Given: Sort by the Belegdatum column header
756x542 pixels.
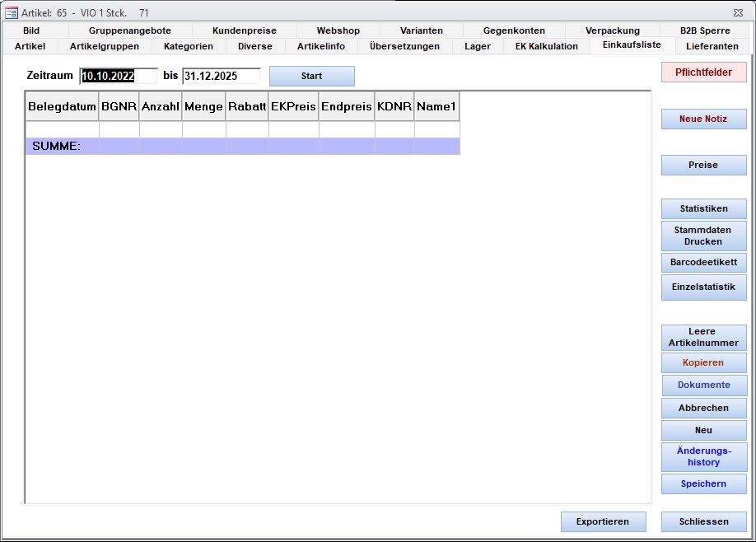Looking at the screenshot, I should click(62, 107).
